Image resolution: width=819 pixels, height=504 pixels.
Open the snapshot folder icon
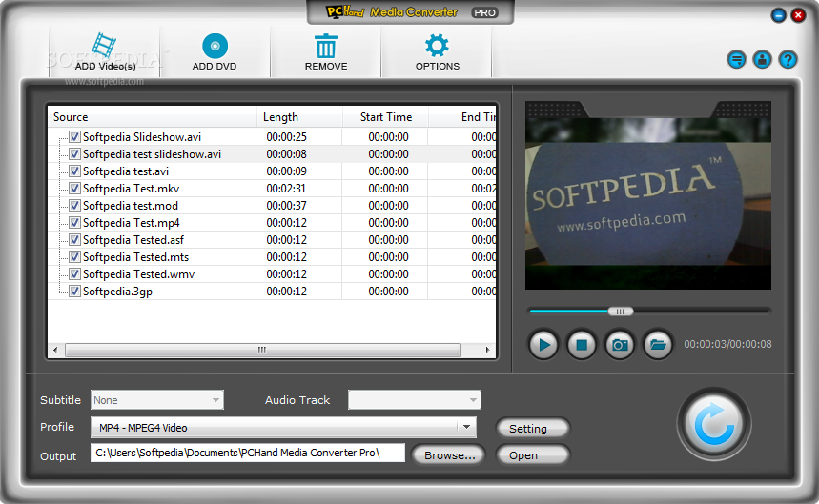click(x=658, y=345)
